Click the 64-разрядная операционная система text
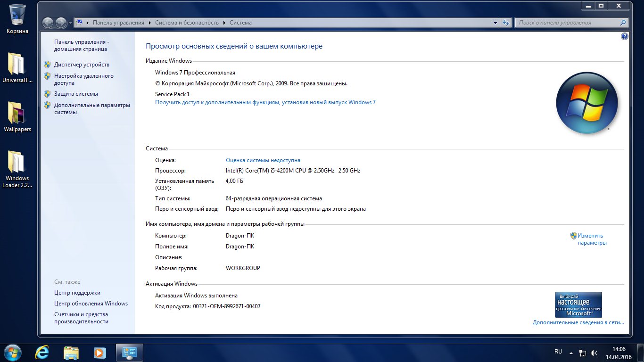This screenshot has height=362, width=644. (x=274, y=198)
